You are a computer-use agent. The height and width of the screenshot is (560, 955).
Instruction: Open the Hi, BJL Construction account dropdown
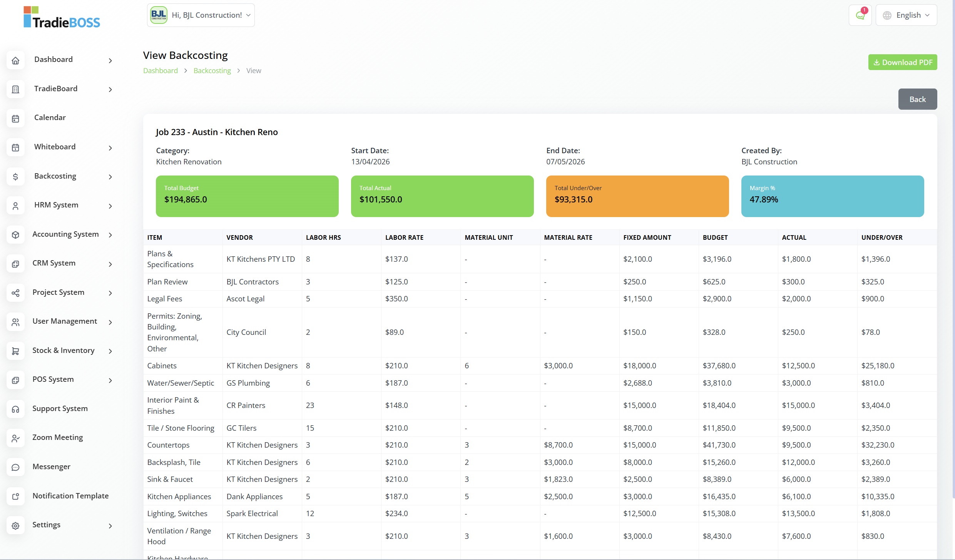click(201, 15)
